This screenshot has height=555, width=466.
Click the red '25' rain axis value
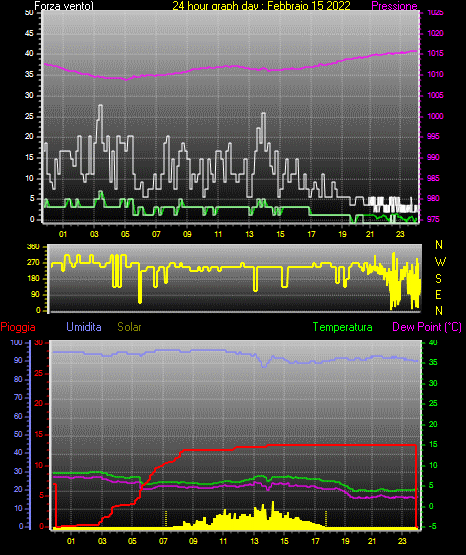39,373
